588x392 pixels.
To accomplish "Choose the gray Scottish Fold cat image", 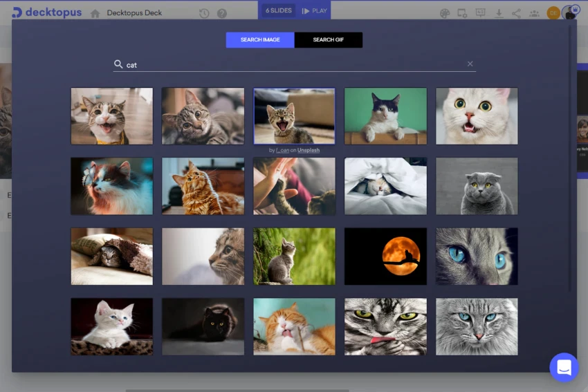I will [x=477, y=186].
